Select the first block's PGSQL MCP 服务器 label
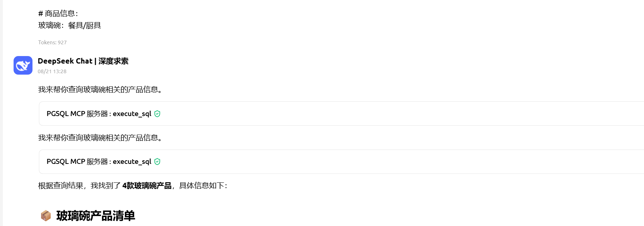 click(77, 114)
